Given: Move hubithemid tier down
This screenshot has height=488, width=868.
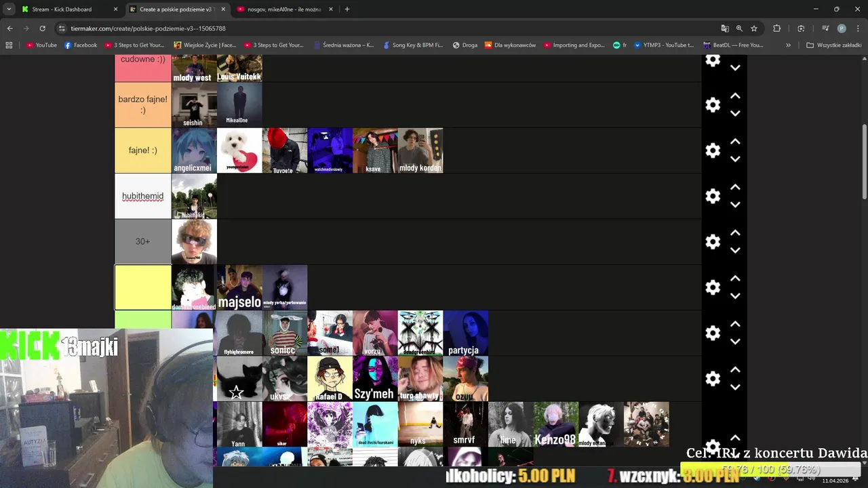Looking at the screenshot, I should [x=735, y=205].
